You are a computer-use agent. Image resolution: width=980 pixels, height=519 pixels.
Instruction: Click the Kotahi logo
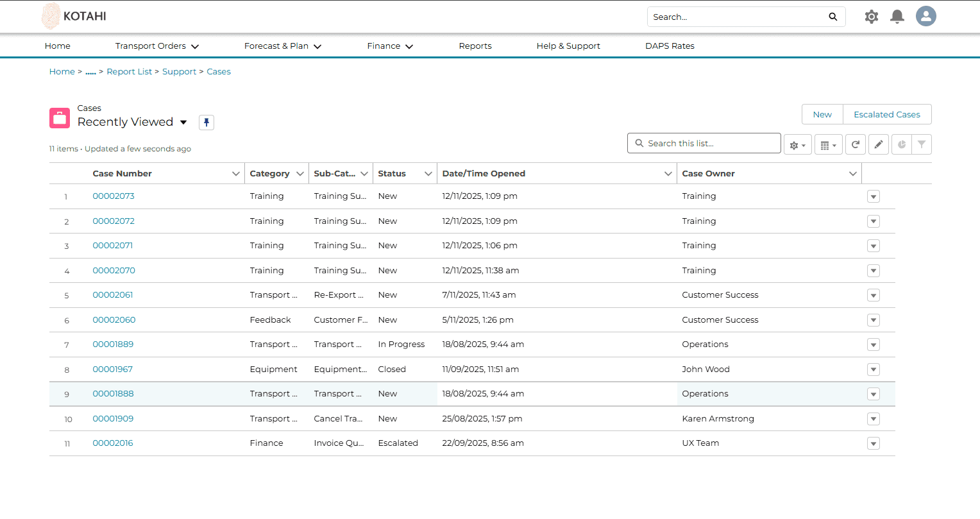(74, 16)
